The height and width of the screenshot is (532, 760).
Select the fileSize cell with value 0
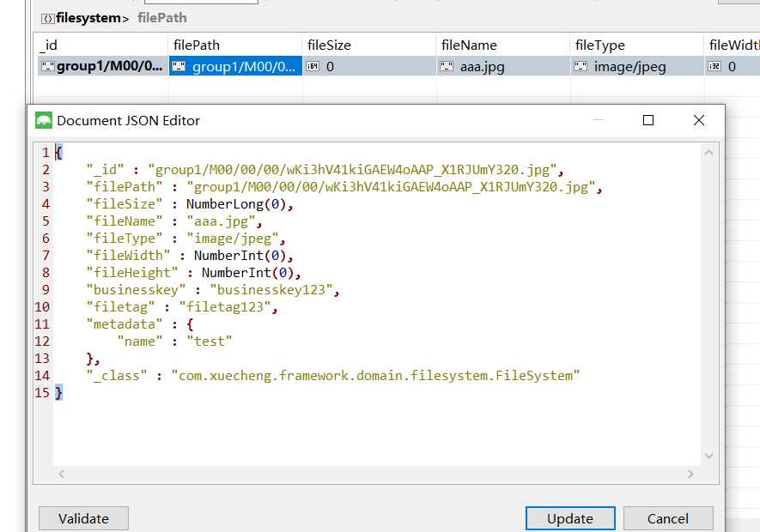(x=369, y=66)
